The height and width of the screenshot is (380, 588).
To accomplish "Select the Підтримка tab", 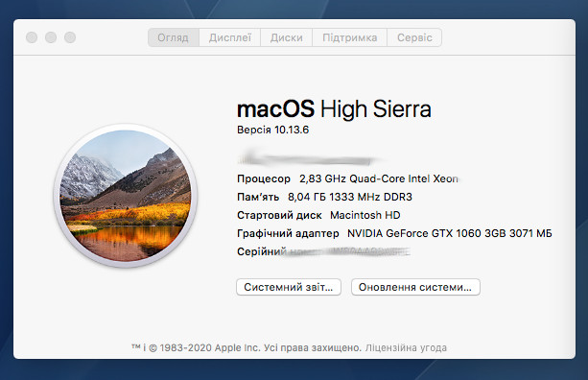I will tap(349, 37).
